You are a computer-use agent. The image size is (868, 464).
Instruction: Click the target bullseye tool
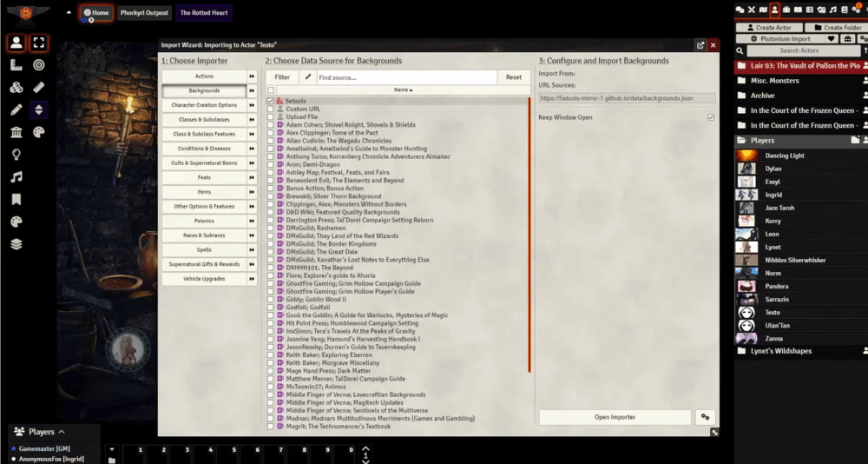point(39,65)
